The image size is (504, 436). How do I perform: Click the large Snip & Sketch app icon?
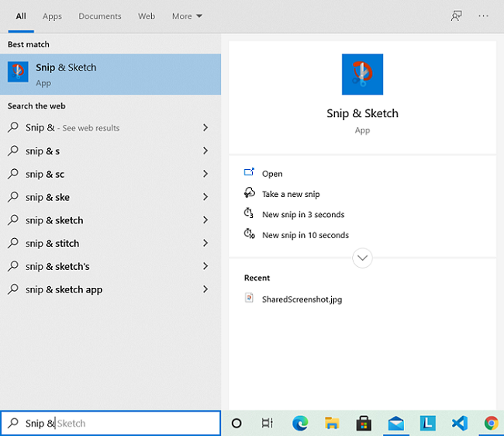362,74
